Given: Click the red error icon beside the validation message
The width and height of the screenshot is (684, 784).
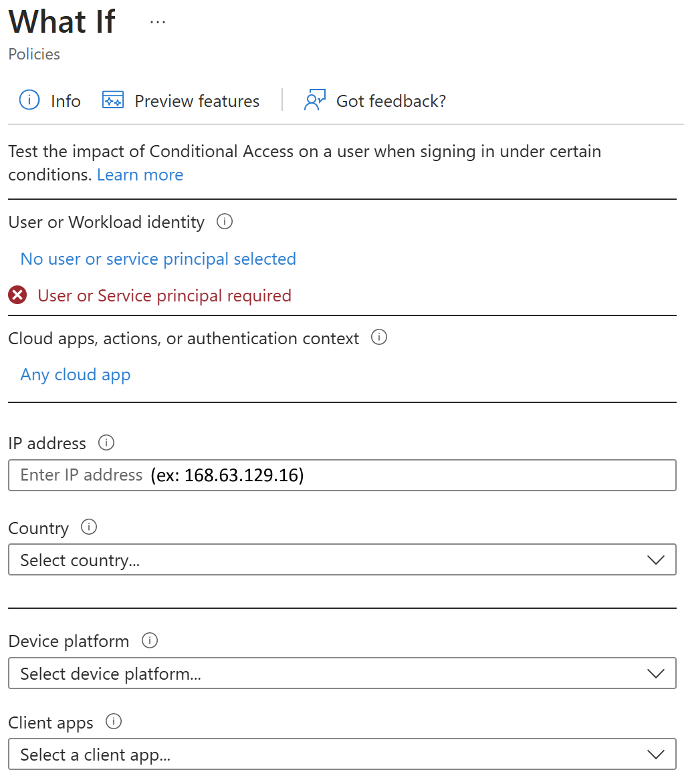Looking at the screenshot, I should pos(17,294).
